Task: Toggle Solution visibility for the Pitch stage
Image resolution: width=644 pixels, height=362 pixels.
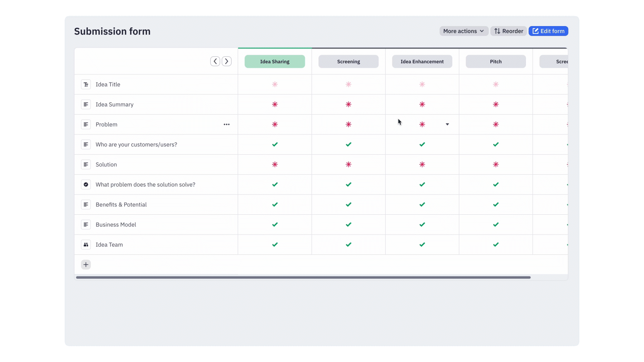Action: (x=495, y=164)
